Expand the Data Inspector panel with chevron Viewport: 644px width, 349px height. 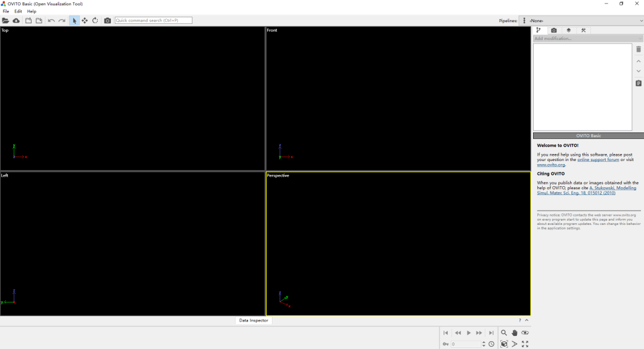tap(527, 320)
